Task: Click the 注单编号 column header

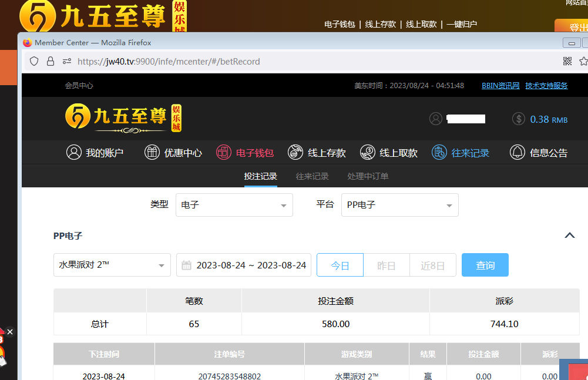Action: (230, 354)
